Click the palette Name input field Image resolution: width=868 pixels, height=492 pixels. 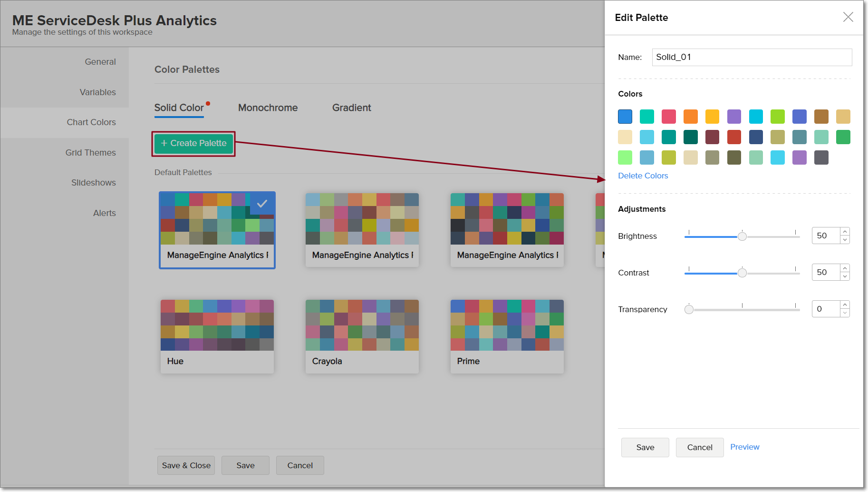click(751, 57)
